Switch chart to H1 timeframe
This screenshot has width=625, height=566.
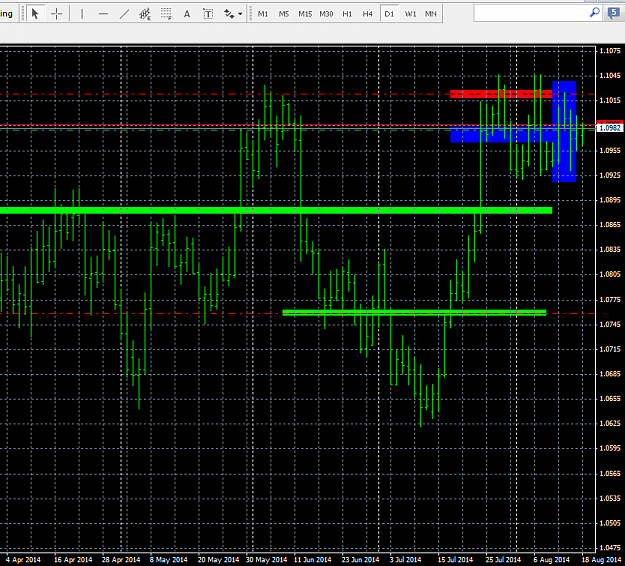tap(347, 14)
